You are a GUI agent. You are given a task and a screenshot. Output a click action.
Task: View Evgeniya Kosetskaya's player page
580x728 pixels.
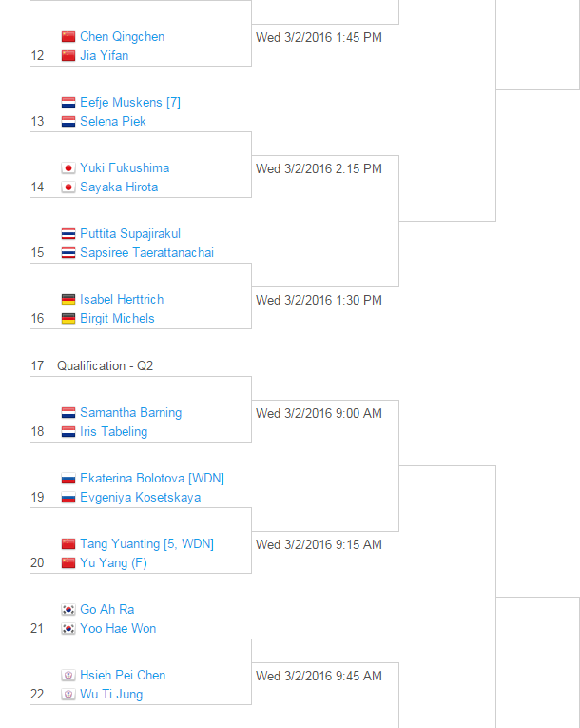140,498
